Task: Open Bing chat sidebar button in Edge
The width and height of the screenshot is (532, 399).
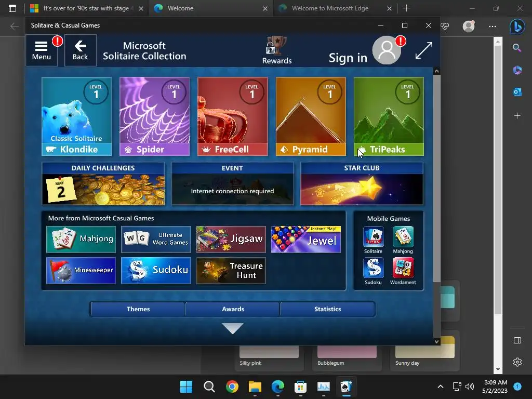Action: click(517, 26)
